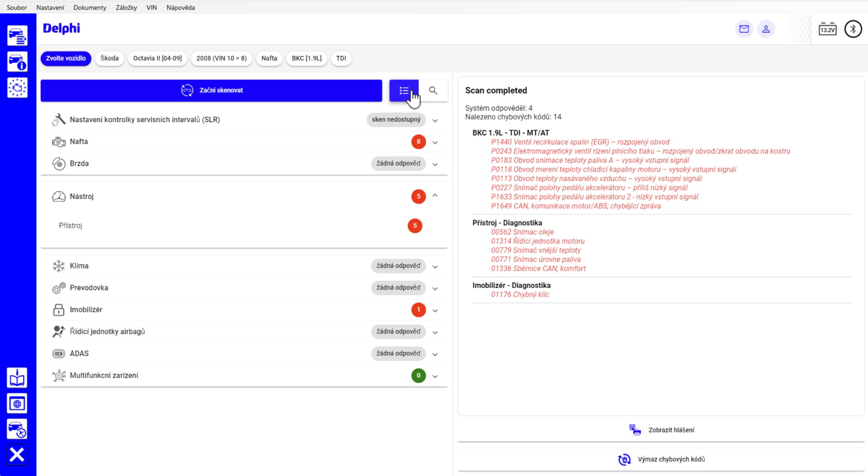Click the Multifunkční zarízení icon
The width and height of the screenshot is (868, 476).
click(x=59, y=376)
